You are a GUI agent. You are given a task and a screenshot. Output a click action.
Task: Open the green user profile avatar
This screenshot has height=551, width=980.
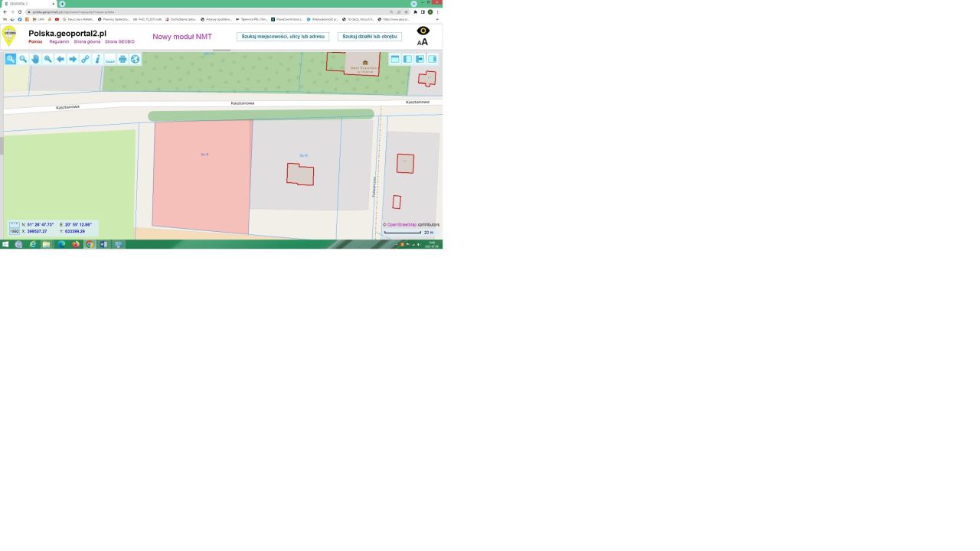[430, 12]
